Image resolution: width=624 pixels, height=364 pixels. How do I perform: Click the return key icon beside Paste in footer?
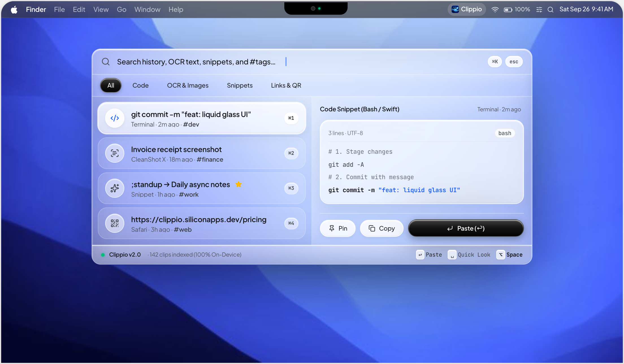click(x=420, y=255)
